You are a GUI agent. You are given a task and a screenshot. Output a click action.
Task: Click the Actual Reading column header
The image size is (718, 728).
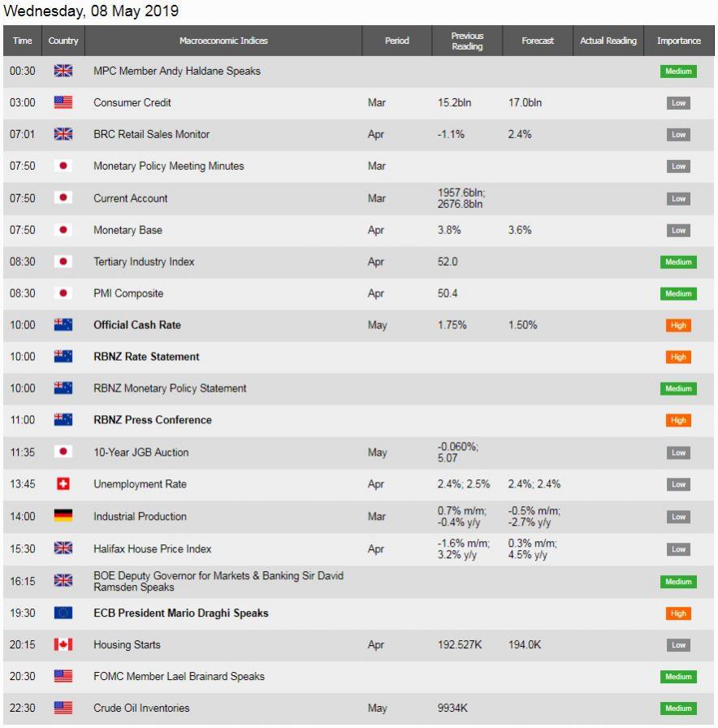point(608,41)
